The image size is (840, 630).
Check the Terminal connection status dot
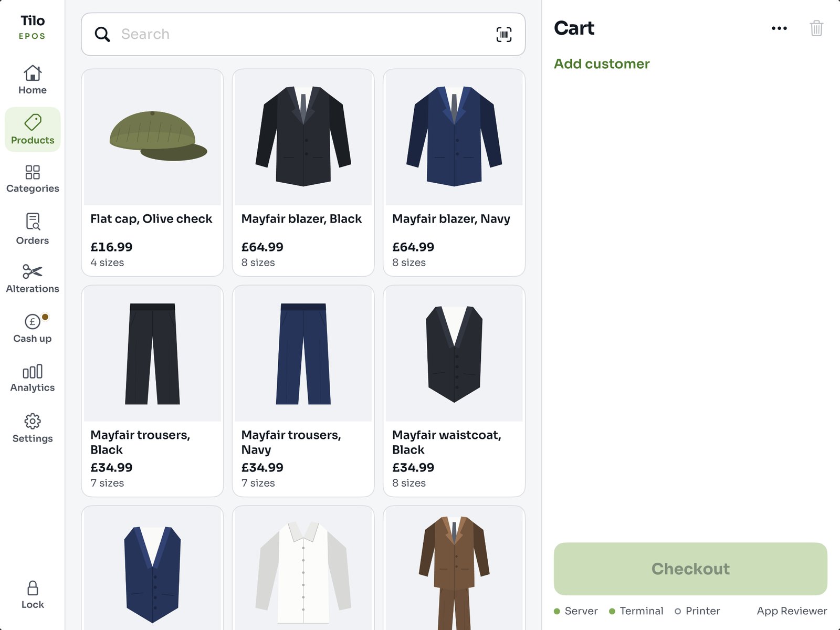(x=612, y=611)
